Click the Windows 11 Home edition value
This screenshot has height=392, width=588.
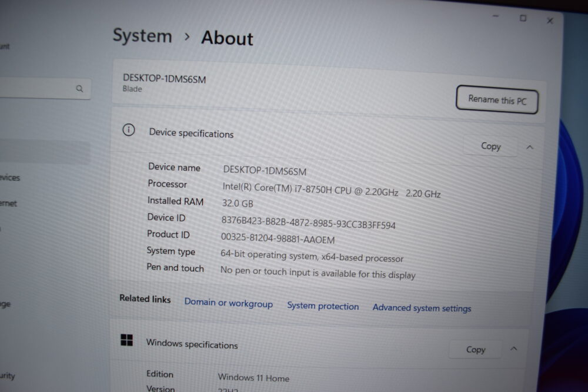pos(253,378)
